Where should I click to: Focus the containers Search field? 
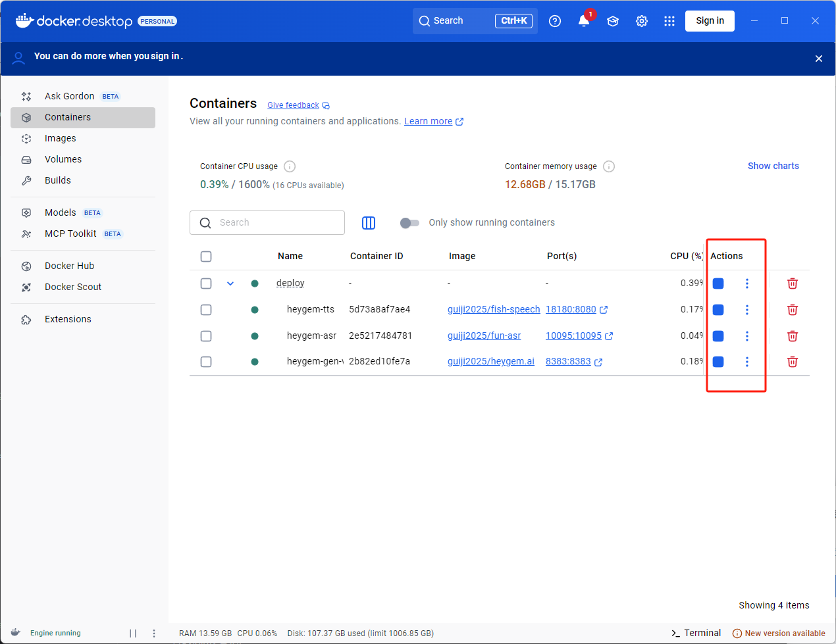(x=267, y=223)
